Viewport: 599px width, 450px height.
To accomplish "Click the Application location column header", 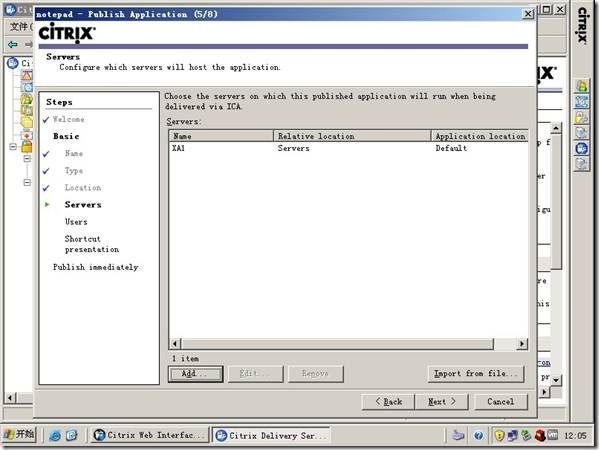I will (x=480, y=136).
